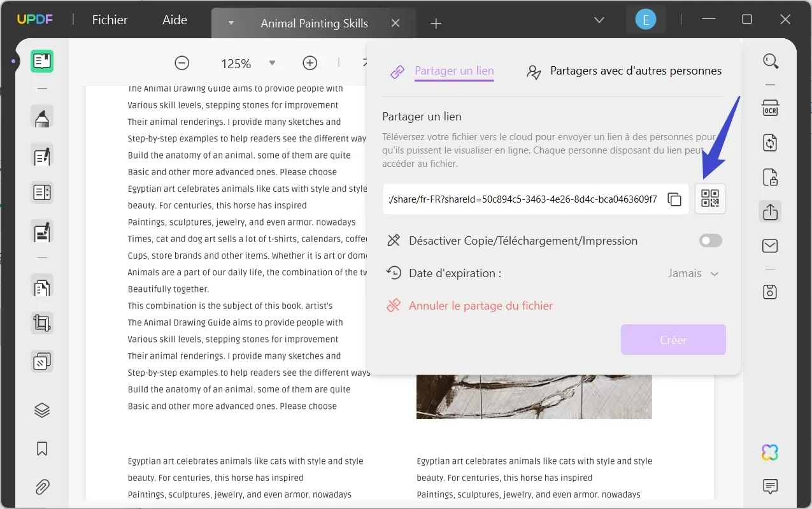Open the search panel
The image size is (812, 509).
pyautogui.click(x=771, y=61)
